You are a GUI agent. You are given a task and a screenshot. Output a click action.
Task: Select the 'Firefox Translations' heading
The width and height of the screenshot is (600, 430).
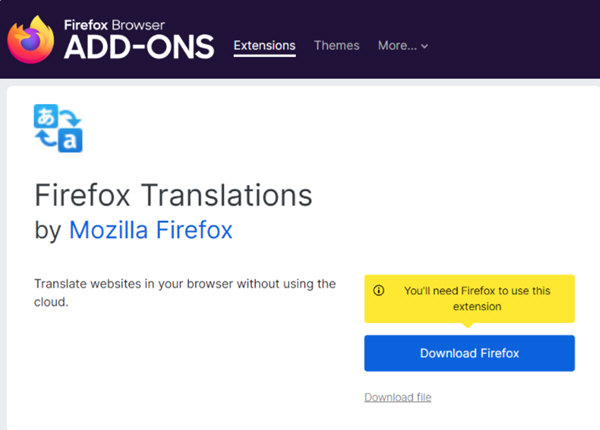(173, 194)
